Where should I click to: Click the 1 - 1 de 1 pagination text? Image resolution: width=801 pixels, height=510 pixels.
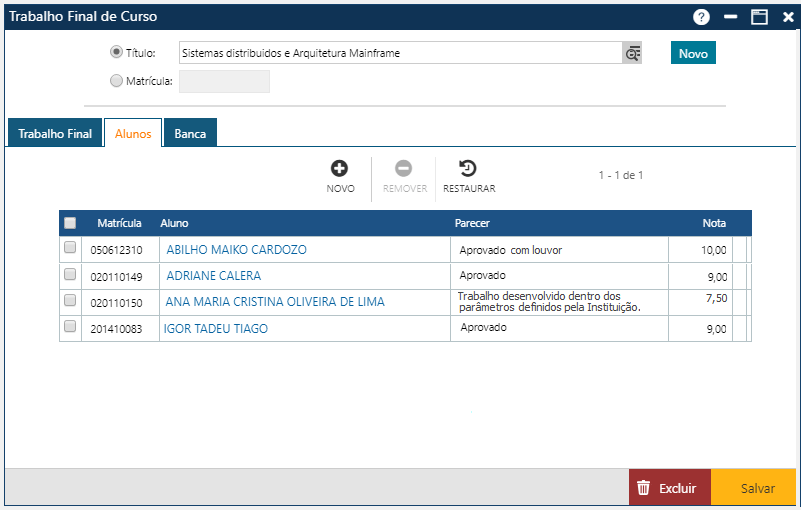(x=621, y=175)
